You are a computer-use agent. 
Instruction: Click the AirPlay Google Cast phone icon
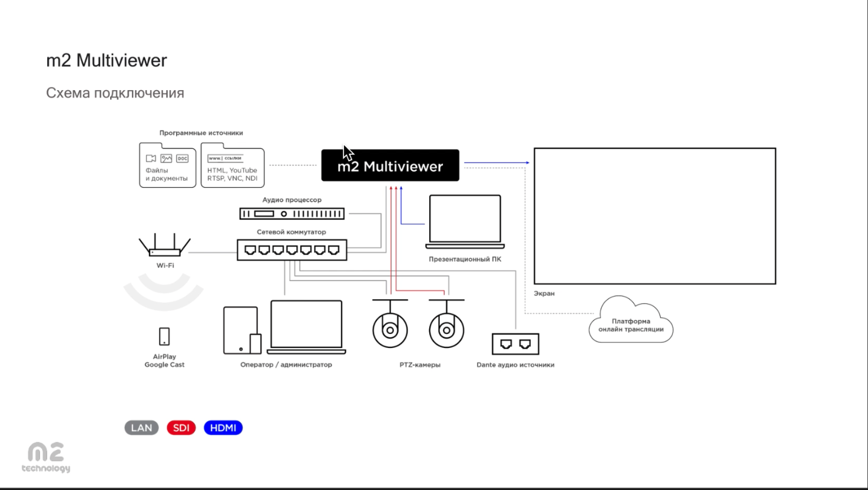164,336
